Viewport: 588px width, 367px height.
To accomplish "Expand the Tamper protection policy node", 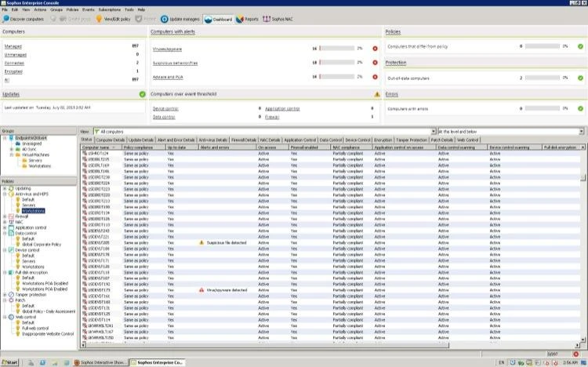I will (x=5, y=295).
